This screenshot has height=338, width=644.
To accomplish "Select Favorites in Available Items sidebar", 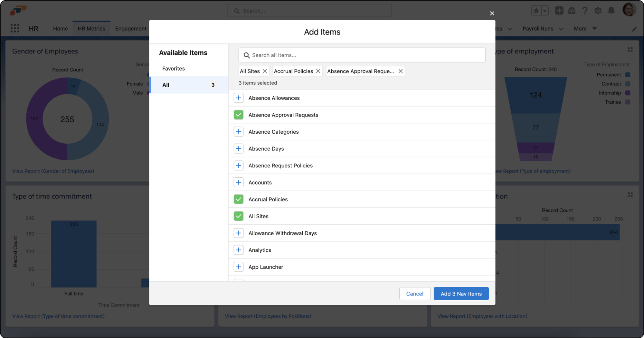I will click(x=173, y=68).
